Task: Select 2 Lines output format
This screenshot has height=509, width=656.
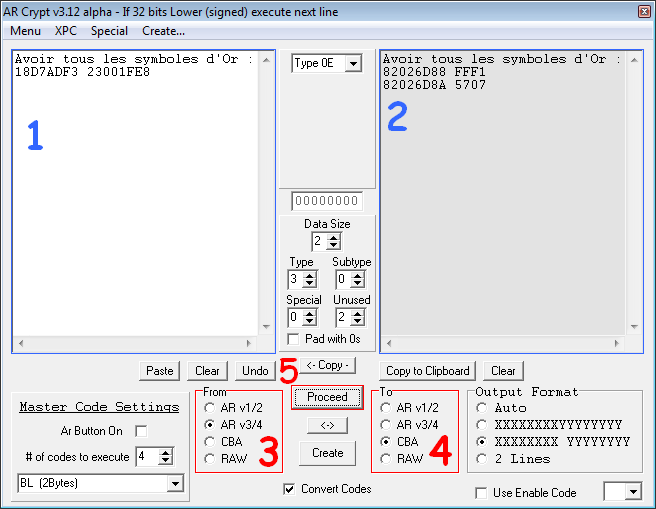Action: (482, 459)
